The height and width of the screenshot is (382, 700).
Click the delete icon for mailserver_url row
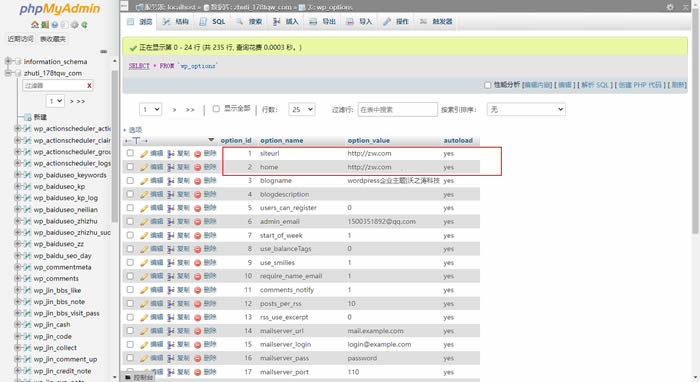point(197,331)
